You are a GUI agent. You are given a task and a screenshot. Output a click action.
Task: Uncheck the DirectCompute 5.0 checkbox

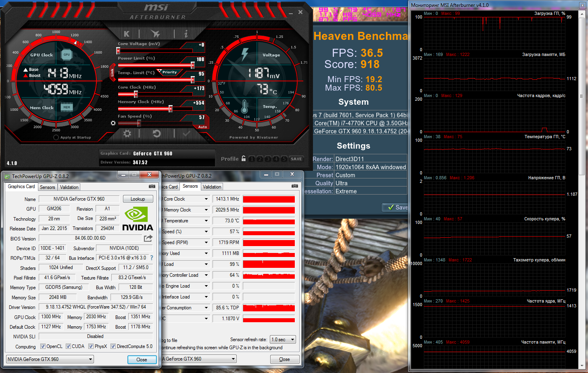tap(113, 346)
